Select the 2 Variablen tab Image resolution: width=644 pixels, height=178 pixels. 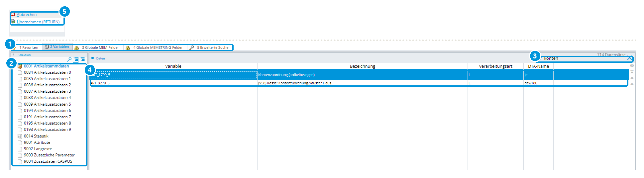coord(57,47)
